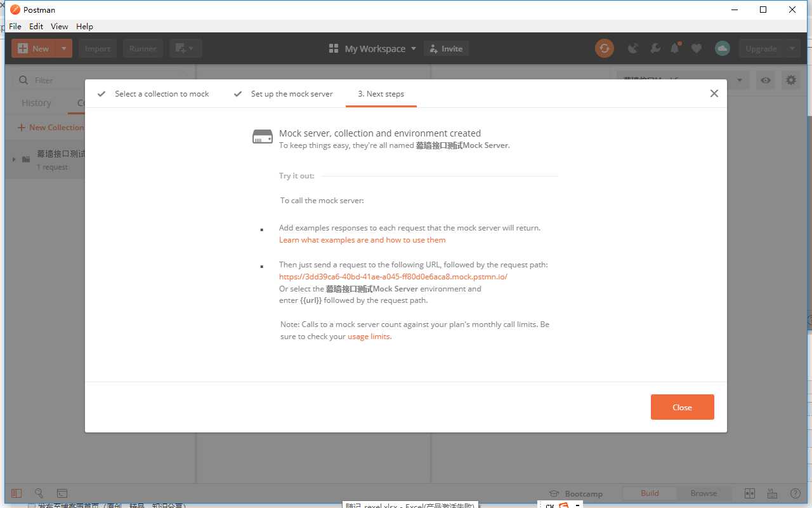The width and height of the screenshot is (812, 508).
Task: Click the heart icon in header
Action: [x=697, y=48]
